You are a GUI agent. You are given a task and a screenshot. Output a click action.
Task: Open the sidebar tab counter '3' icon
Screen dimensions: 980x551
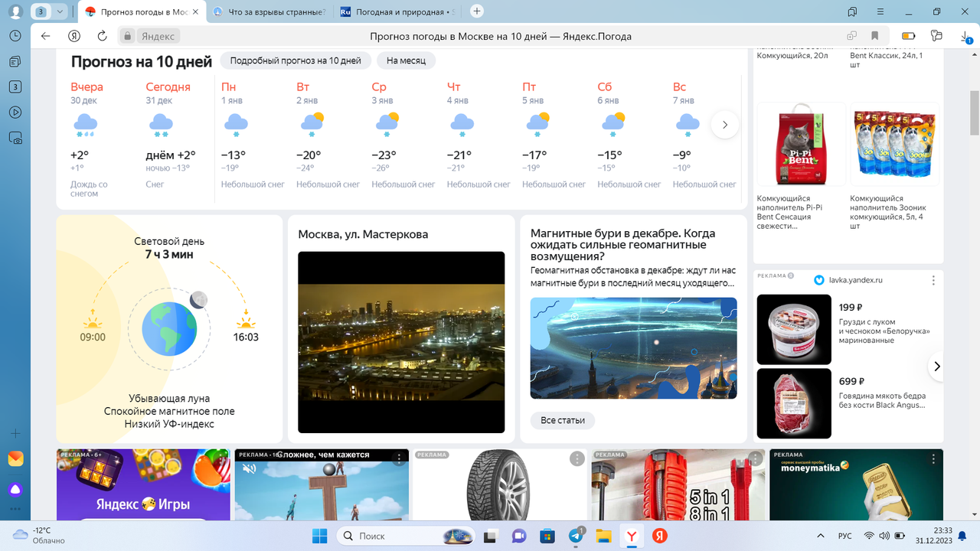pos(15,86)
